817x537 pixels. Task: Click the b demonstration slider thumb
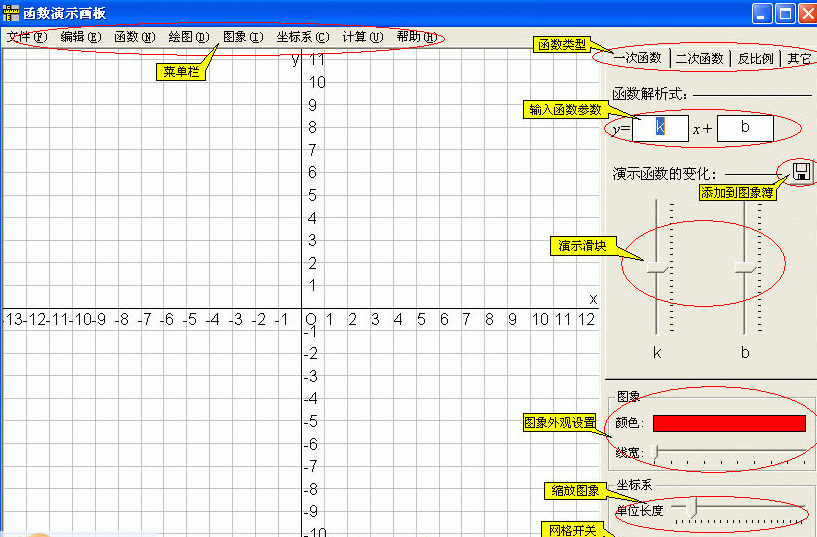746,268
